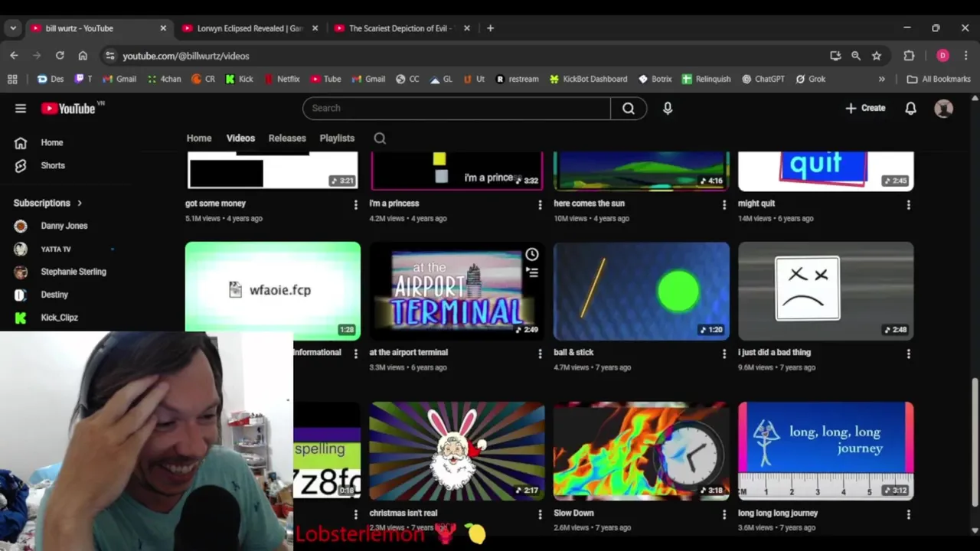Open options for 'Slow Down' video
Viewport: 980px width, 551px height.
click(x=724, y=514)
